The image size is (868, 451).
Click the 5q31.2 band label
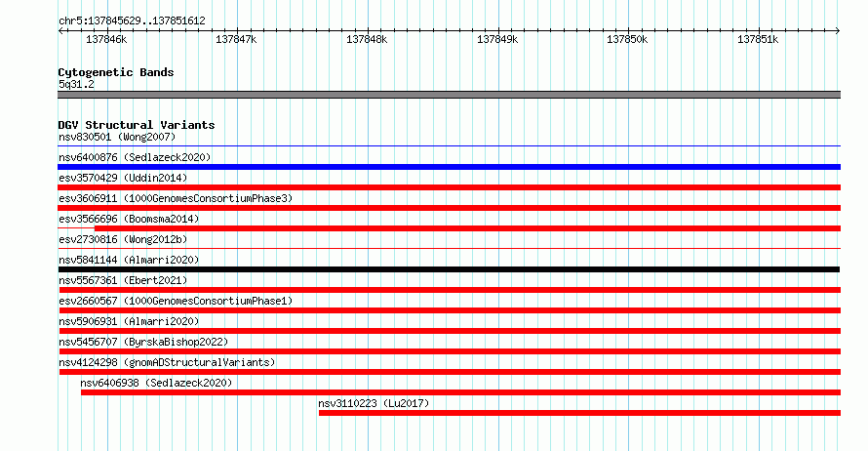click(76, 84)
